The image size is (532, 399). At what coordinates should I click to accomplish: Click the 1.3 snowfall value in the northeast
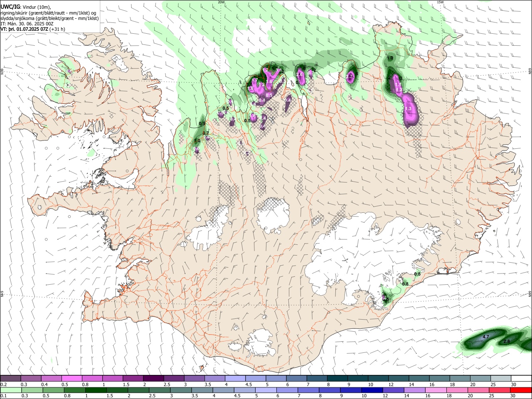(408, 109)
